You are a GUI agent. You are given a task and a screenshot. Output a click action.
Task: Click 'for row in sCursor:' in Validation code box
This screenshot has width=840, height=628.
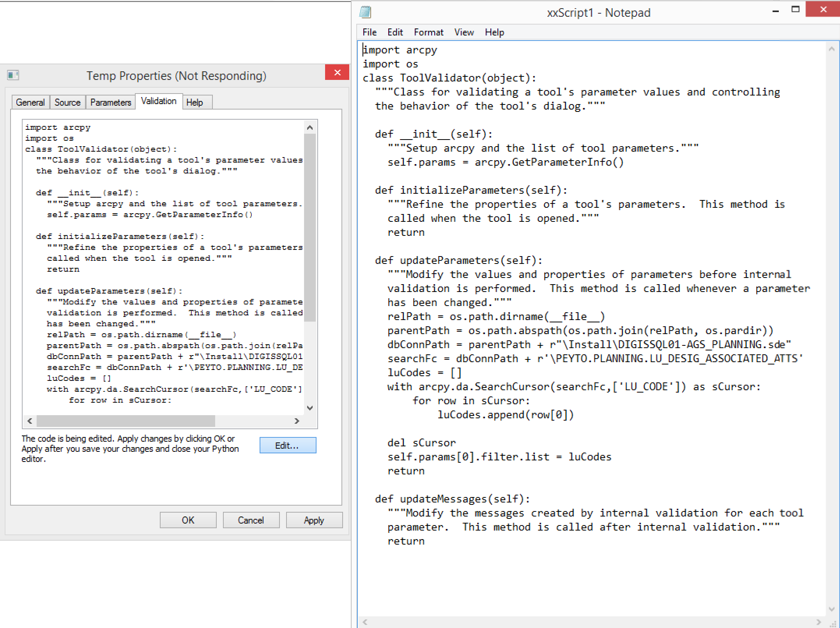click(x=120, y=400)
